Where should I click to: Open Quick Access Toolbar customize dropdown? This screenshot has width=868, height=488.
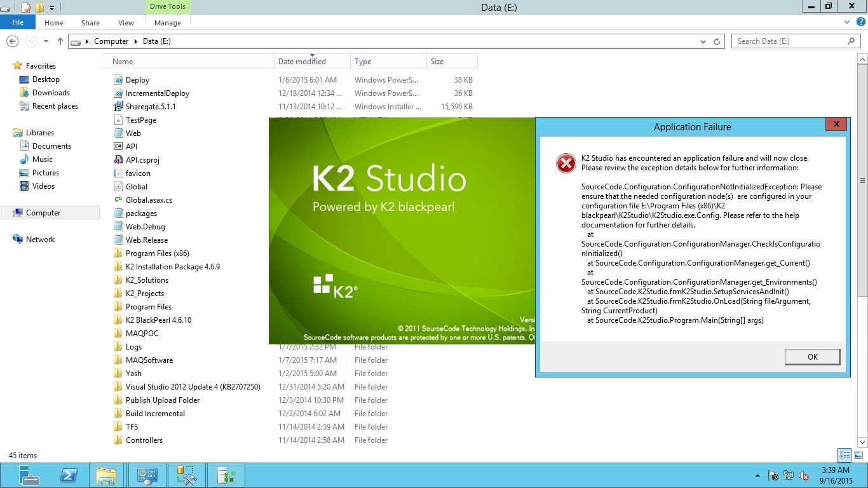point(51,8)
